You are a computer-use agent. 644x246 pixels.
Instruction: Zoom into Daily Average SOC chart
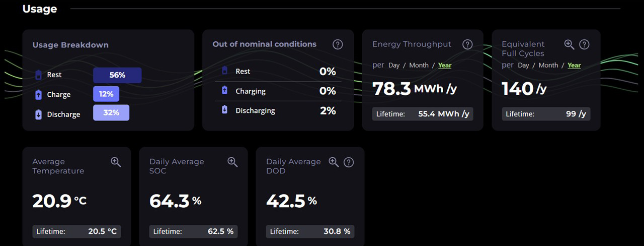(x=232, y=162)
